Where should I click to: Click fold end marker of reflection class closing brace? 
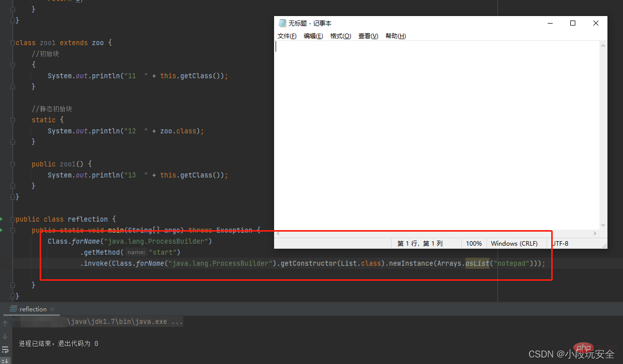point(13,296)
